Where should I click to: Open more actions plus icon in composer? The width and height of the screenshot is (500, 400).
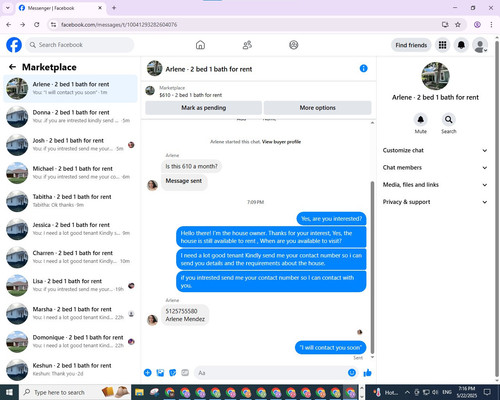point(148,373)
